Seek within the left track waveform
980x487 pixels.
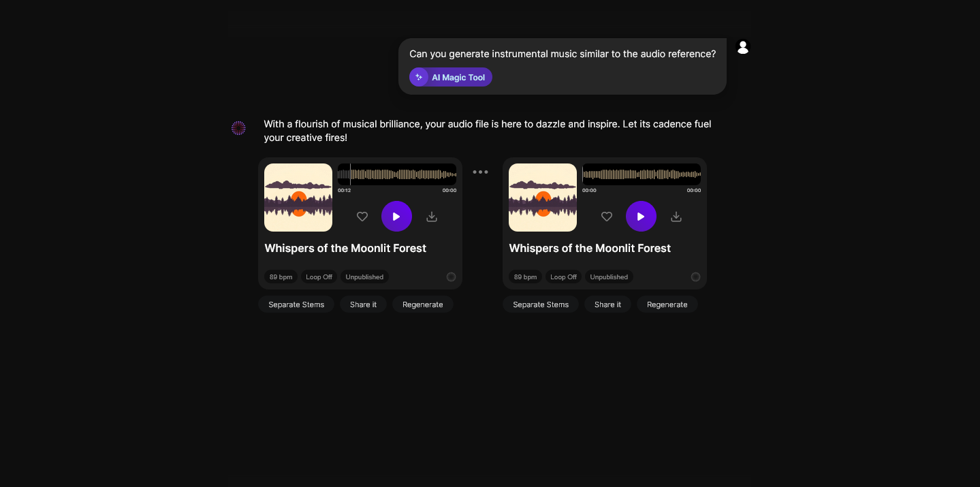point(397,174)
